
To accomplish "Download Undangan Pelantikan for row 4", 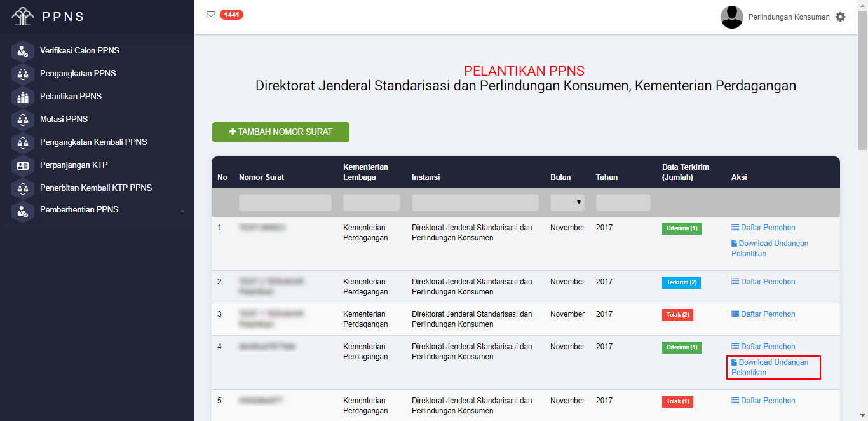I will (773, 368).
